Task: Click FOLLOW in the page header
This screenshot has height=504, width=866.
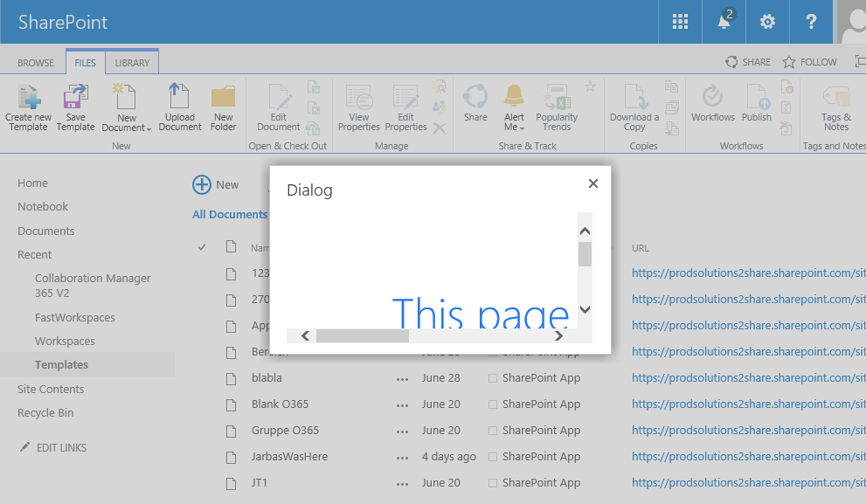Action: pos(810,62)
